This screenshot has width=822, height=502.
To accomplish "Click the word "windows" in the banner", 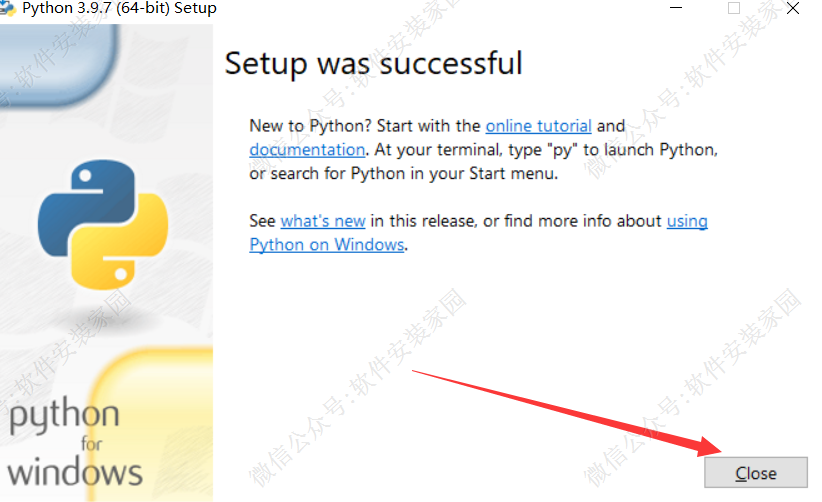I will click(75, 470).
